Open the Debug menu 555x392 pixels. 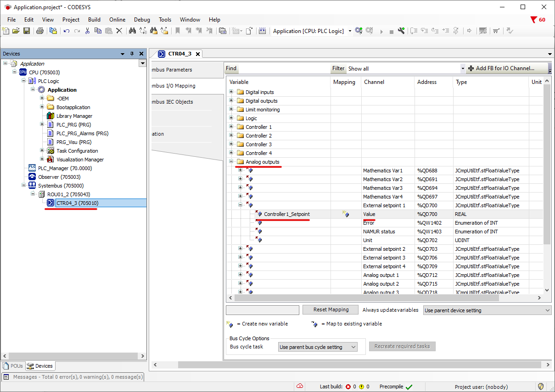click(x=142, y=20)
